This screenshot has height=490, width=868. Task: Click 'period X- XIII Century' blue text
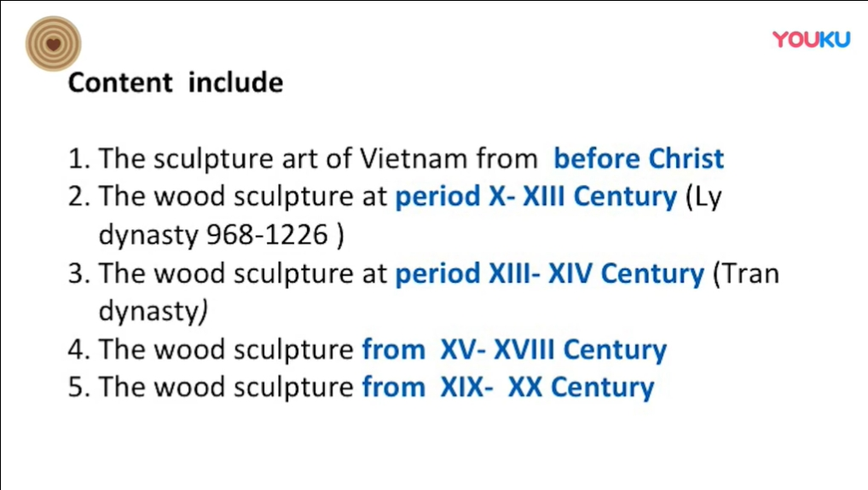pyautogui.click(x=535, y=196)
